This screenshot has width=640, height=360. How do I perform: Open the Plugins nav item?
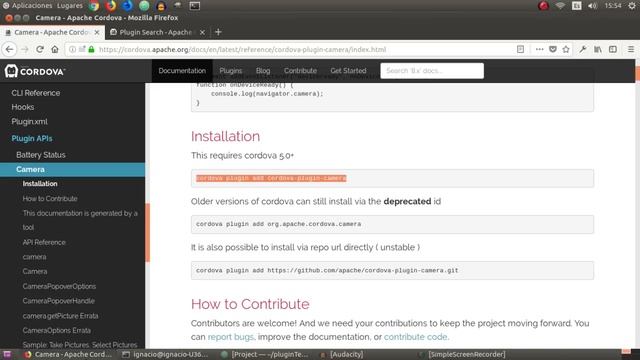click(x=231, y=71)
